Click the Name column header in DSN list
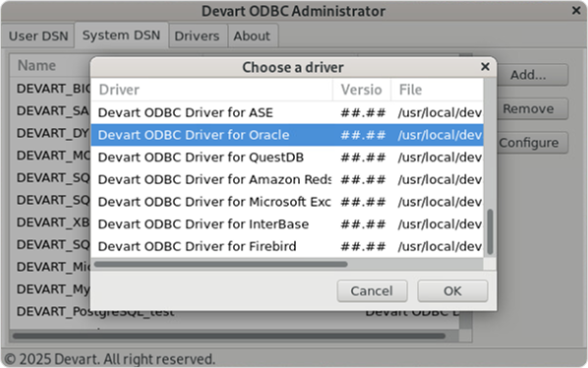Image resolution: width=588 pixels, height=368 pixels. [36, 65]
